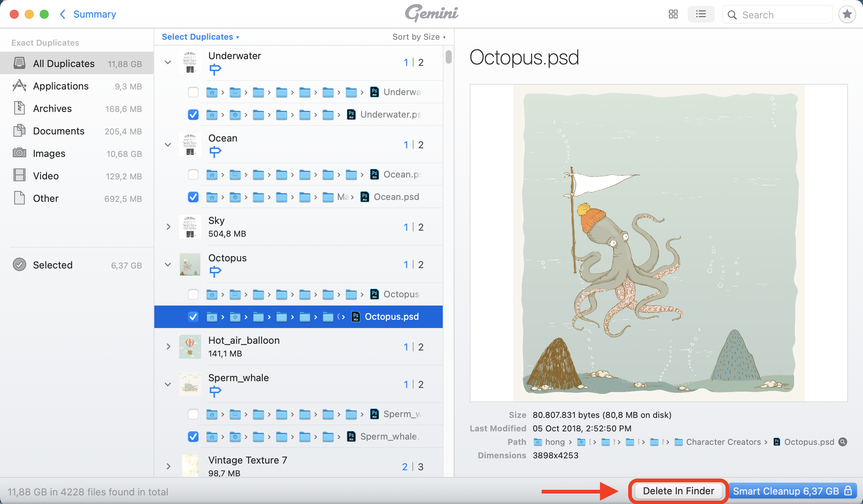This screenshot has height=504, width=863.
Task: Check the first unchecked Sperm_whale file
Action: click(193, 414)
